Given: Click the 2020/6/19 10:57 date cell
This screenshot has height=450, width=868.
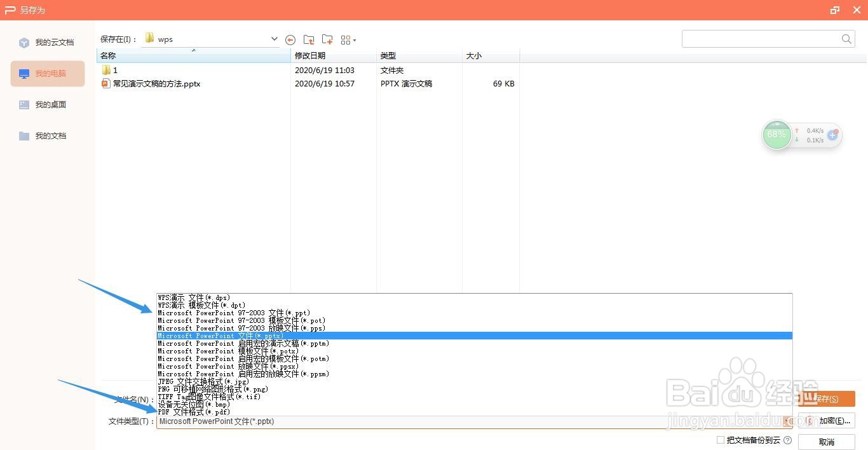Looking at the screenshot, I should 325,84.
